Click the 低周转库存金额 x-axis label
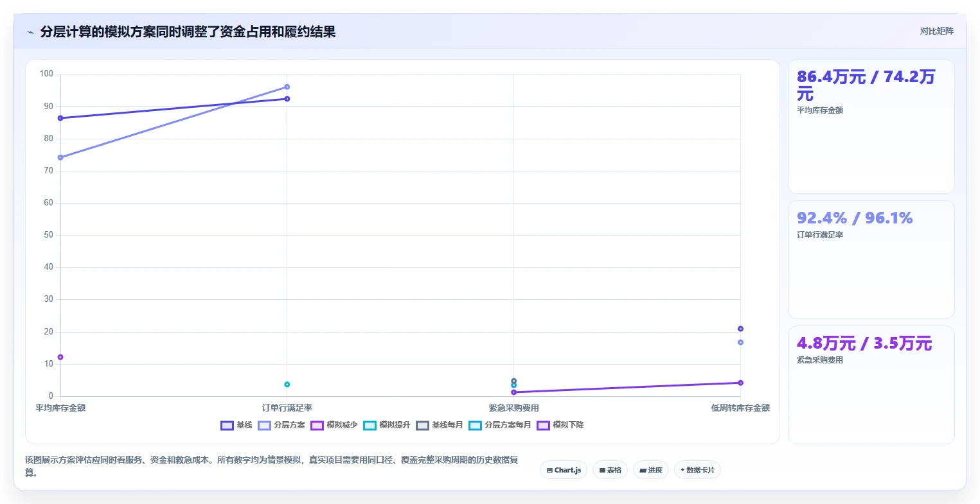Image resolution: width=980 pixels, height=504 pixels. pos(740,408)
